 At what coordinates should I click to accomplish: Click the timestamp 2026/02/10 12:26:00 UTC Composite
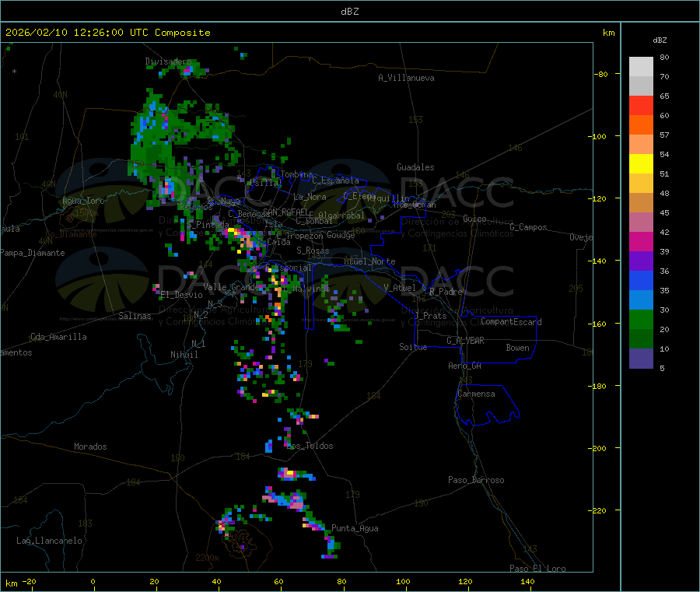coord(107,33)
